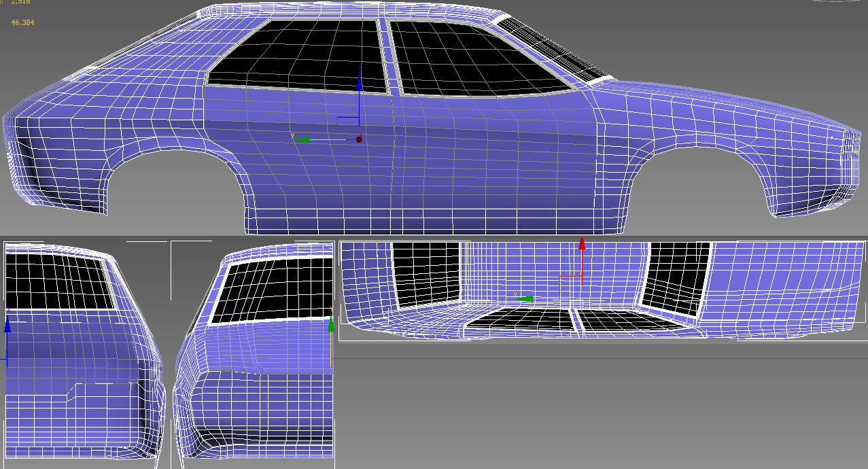Image resolution: width=868 pixels, height=469 pixels.
Task: Select the front door window in the side view
Action: pos(483,58)
